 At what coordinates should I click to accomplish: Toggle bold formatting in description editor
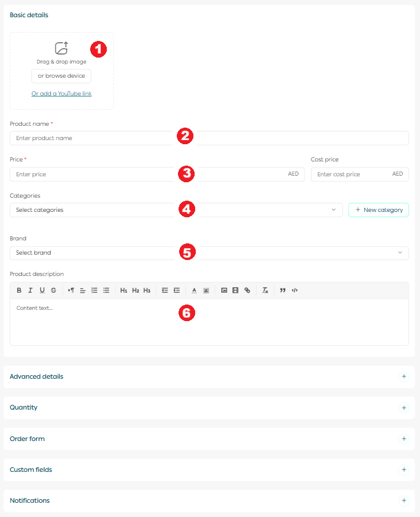19,290
